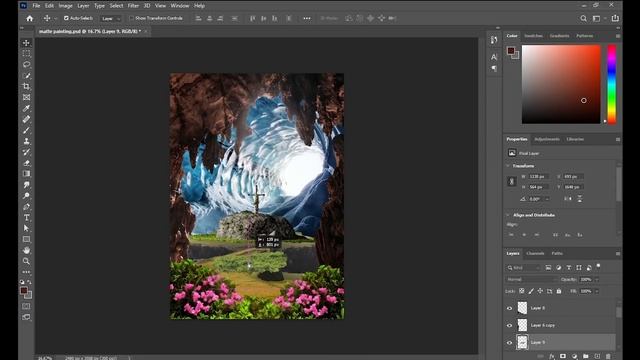Image resolution: width=640 pixels, height=360 pixels.
Task: Click the Layer 8 thumbnail
Action: pyautogui.click(x=522, y=308)
